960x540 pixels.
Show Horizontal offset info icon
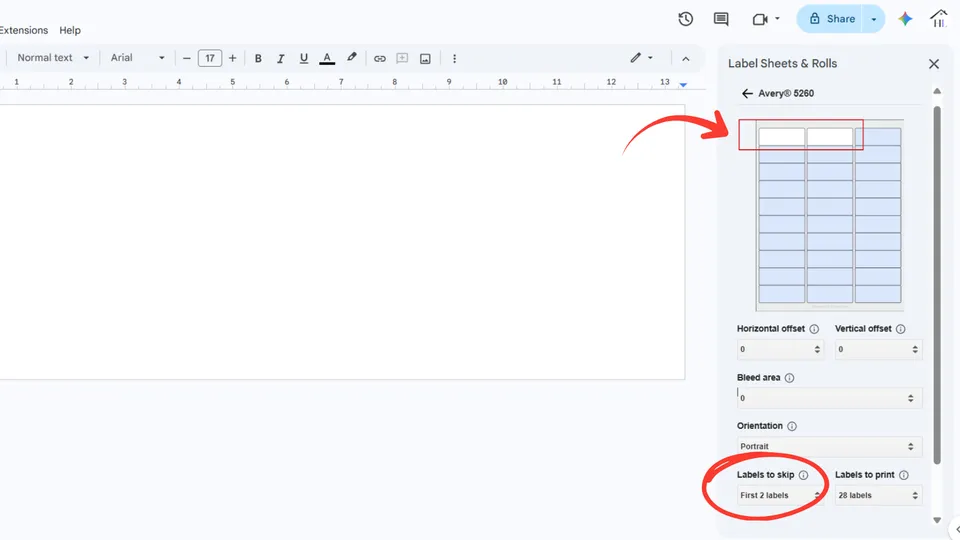[814, 329]
